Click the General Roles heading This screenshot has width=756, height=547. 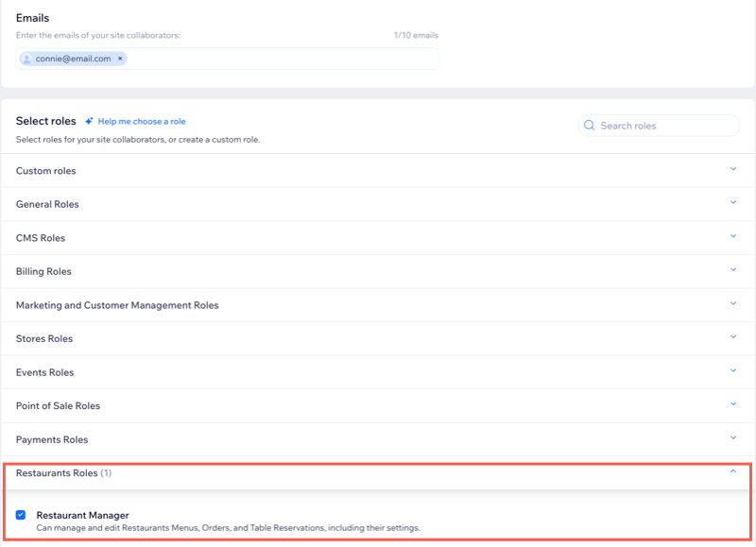point(47,204)
